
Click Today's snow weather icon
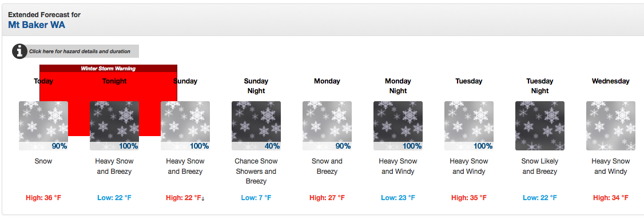[x=43, y=126]
